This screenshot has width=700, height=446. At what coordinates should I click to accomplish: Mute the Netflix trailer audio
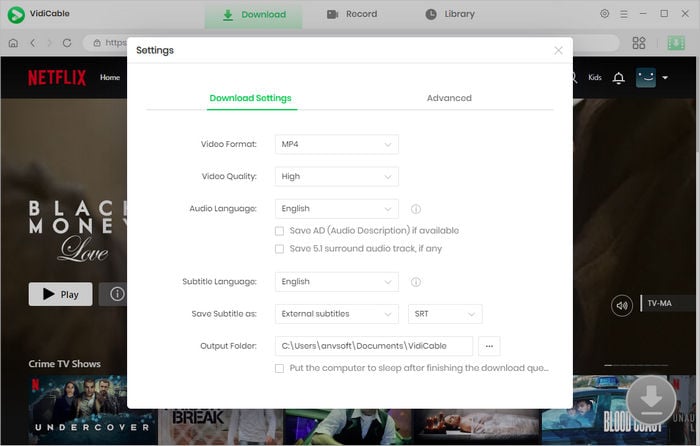[622, 306]
